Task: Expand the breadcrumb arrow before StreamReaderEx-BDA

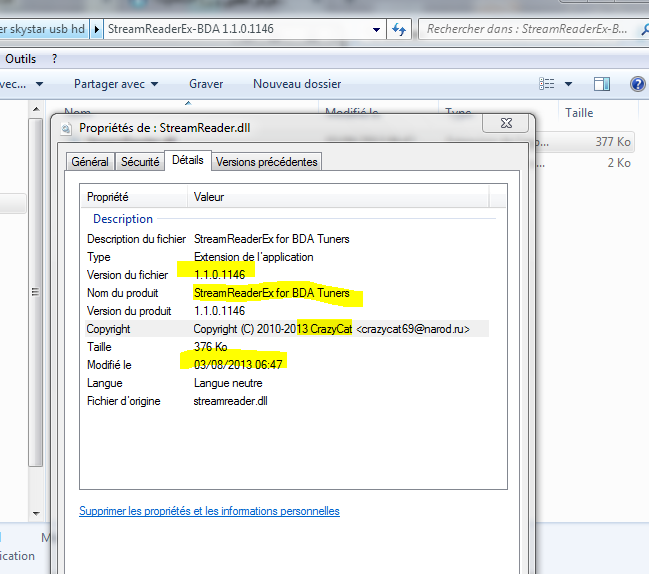Action: coord(97,29)
